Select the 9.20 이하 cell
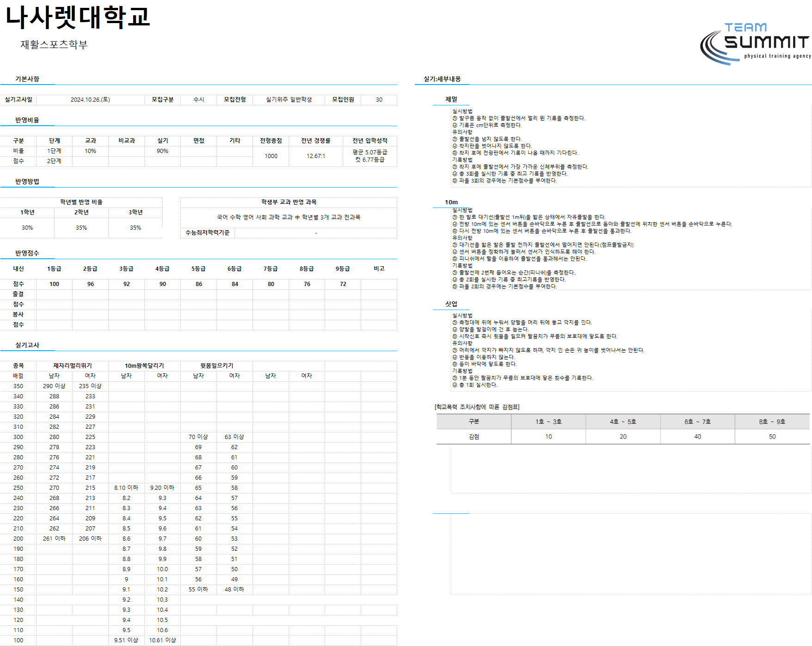812x646 pixels. 162,488
